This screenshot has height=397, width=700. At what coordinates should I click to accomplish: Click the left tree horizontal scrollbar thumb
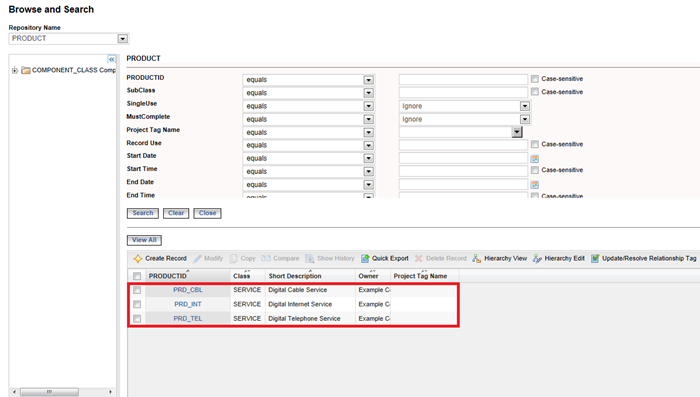[49, 392]
